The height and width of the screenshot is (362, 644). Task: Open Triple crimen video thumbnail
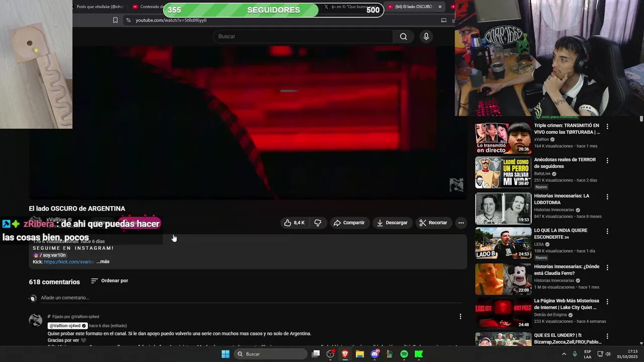pyautogui.click(x=503, y=138)
